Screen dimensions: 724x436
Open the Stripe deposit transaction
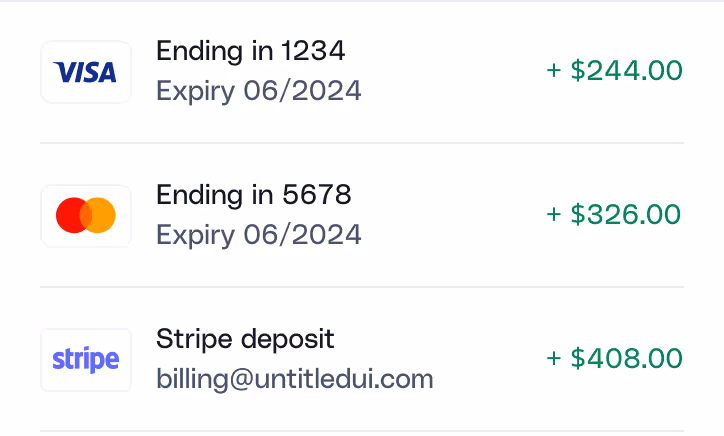coord(362,359)
